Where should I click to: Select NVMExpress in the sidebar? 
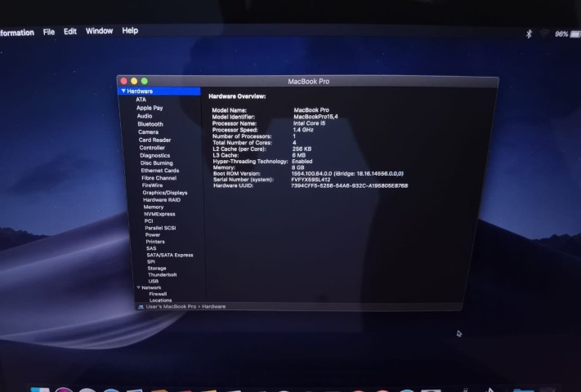click(x=159, y=214)
